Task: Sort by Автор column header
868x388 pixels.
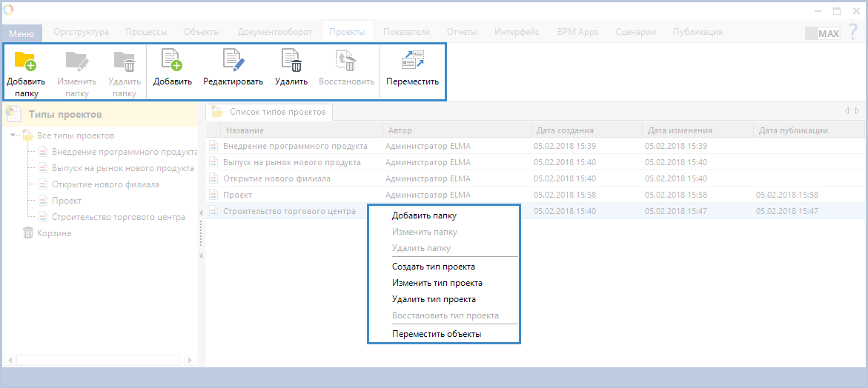Action: [x=457, y=130]
